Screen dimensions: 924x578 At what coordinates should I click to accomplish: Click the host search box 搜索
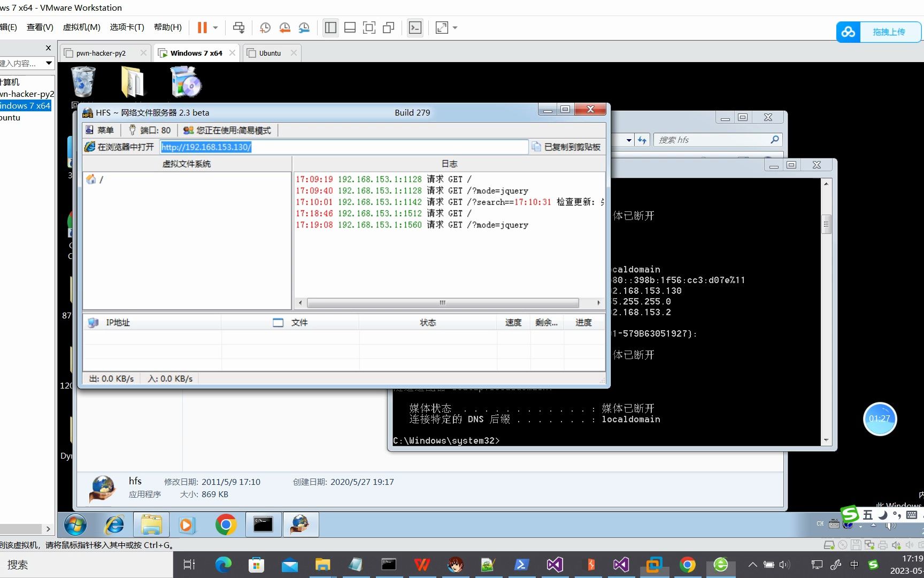(86, 565)
